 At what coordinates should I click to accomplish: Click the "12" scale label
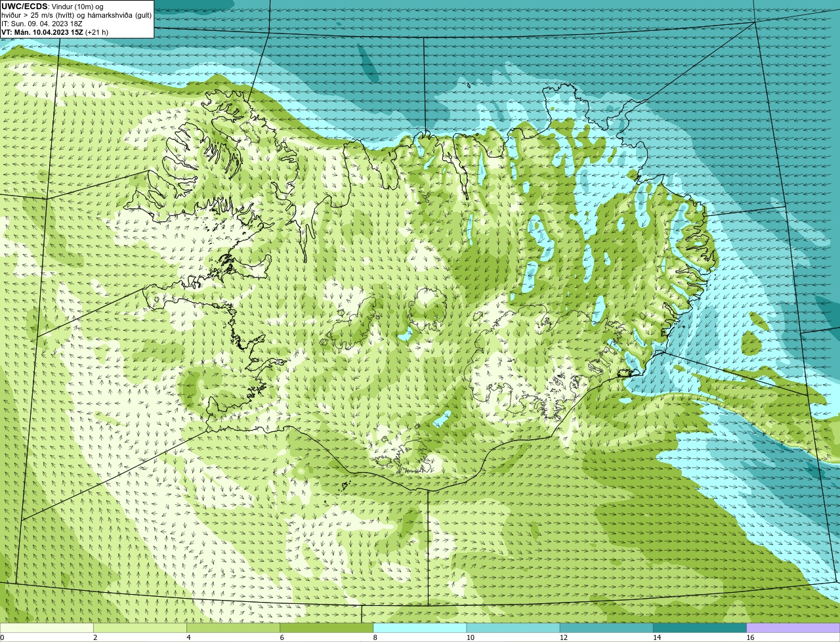[564, 637]
